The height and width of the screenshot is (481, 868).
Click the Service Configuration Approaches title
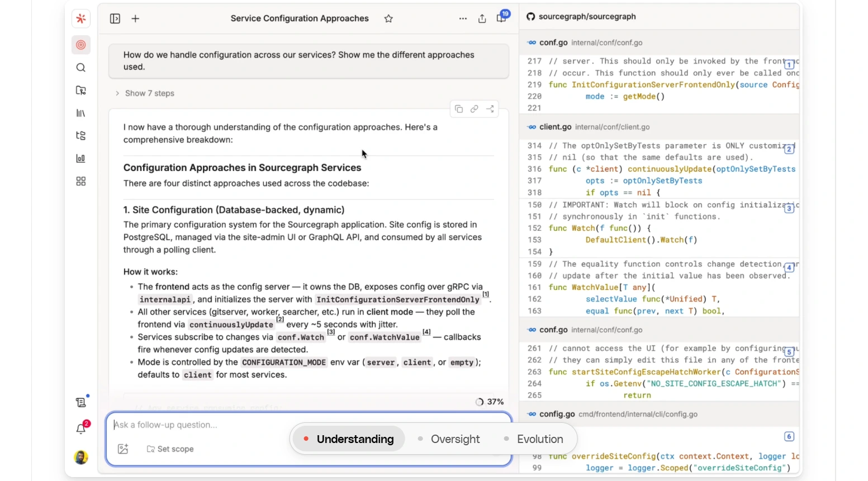[x=300, y=18]
